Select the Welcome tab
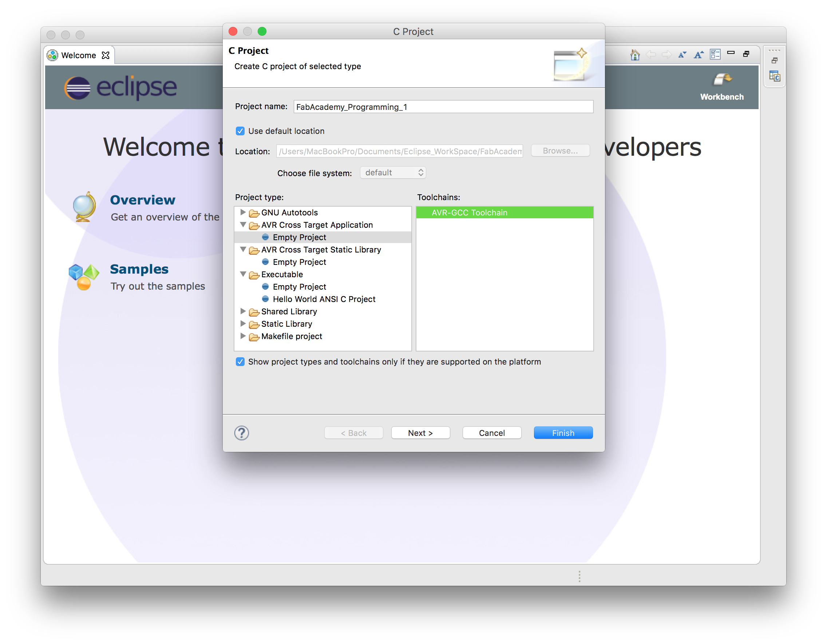Image resolution: width=827 pixels, height=644 pixels. [79, 55]
